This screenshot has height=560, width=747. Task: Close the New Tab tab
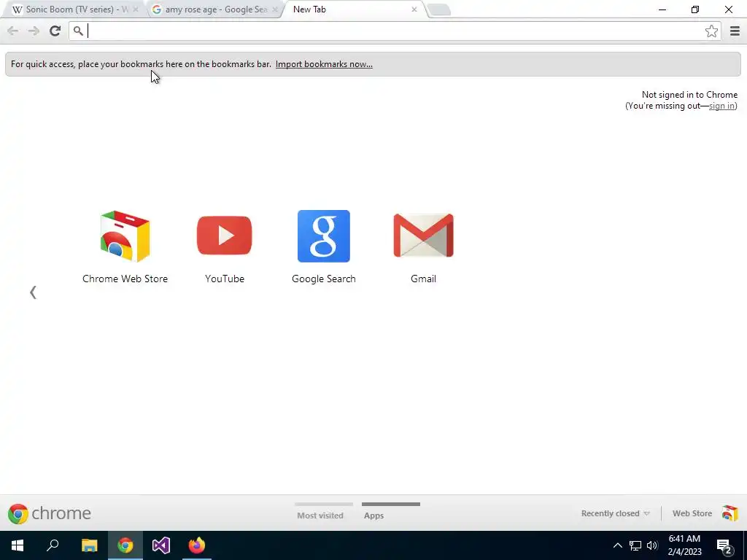click(414, 9)
